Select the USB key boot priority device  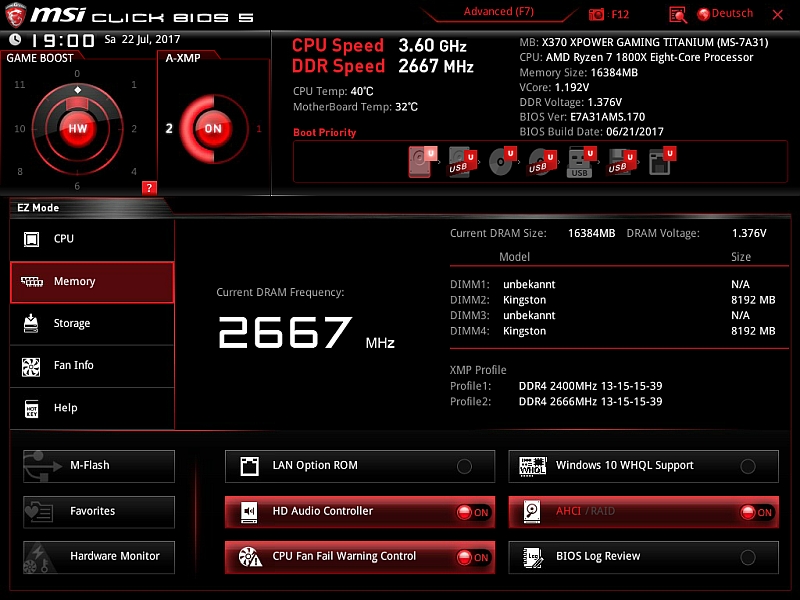point(581,162)
